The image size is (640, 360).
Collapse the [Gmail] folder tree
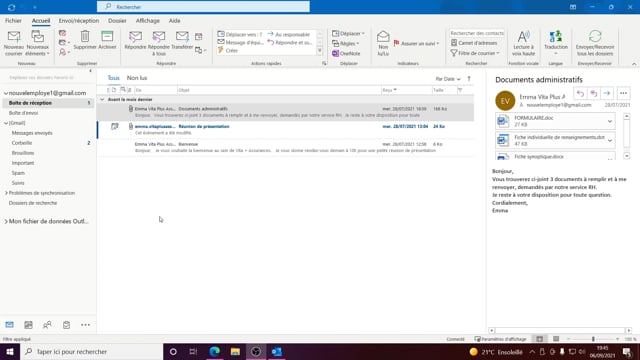6,123
